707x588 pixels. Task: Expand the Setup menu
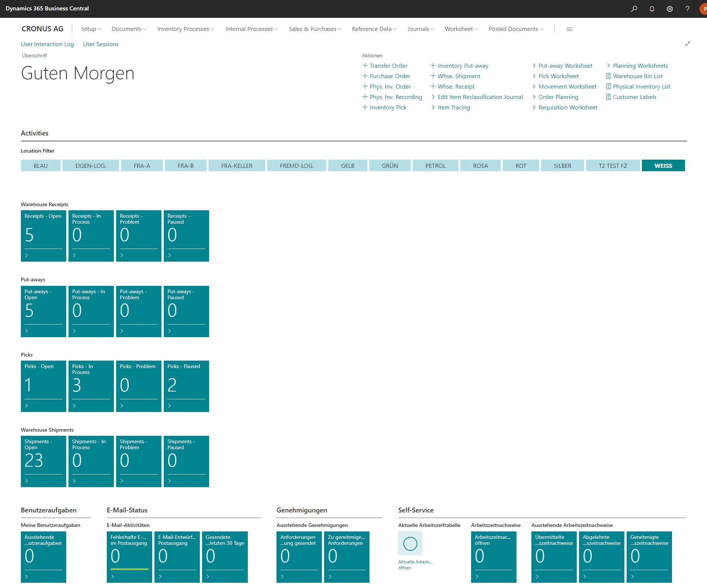(91, 29)
